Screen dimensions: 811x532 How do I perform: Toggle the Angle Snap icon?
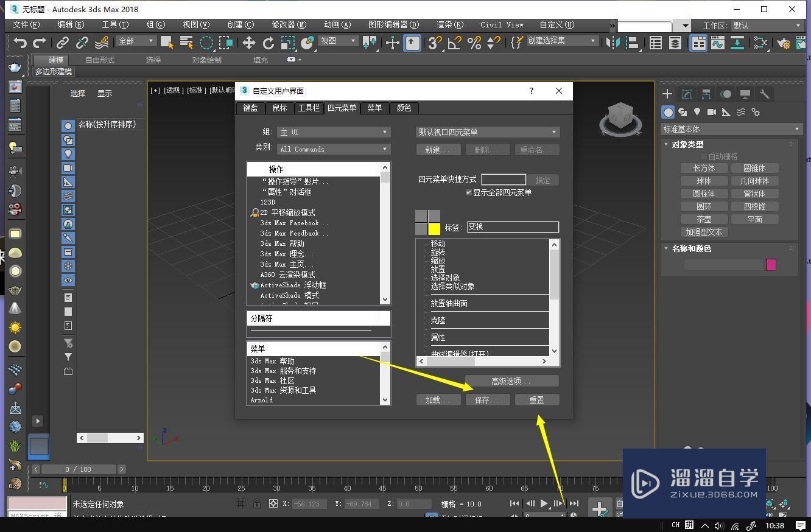click(x=454, y=42)
